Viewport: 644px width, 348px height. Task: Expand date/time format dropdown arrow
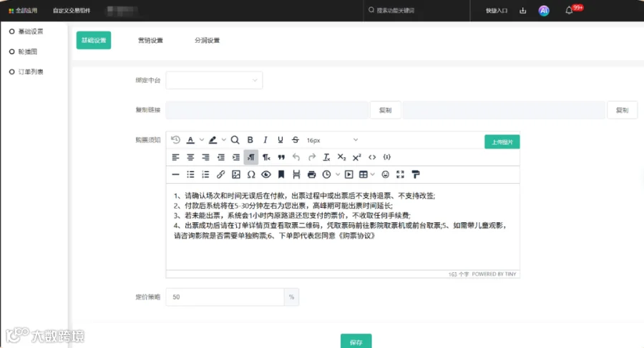click(x=338, y=174)
